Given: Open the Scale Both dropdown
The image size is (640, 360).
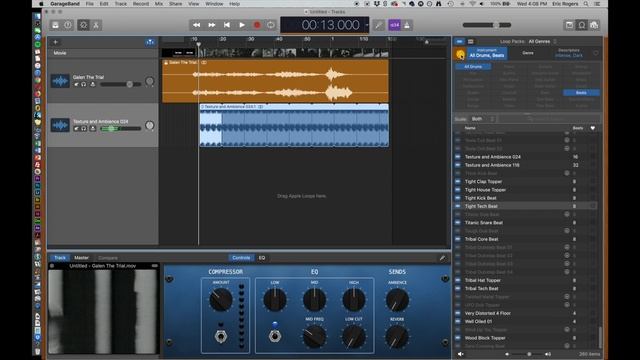Looking at the screenshot, I should point(482,119).
